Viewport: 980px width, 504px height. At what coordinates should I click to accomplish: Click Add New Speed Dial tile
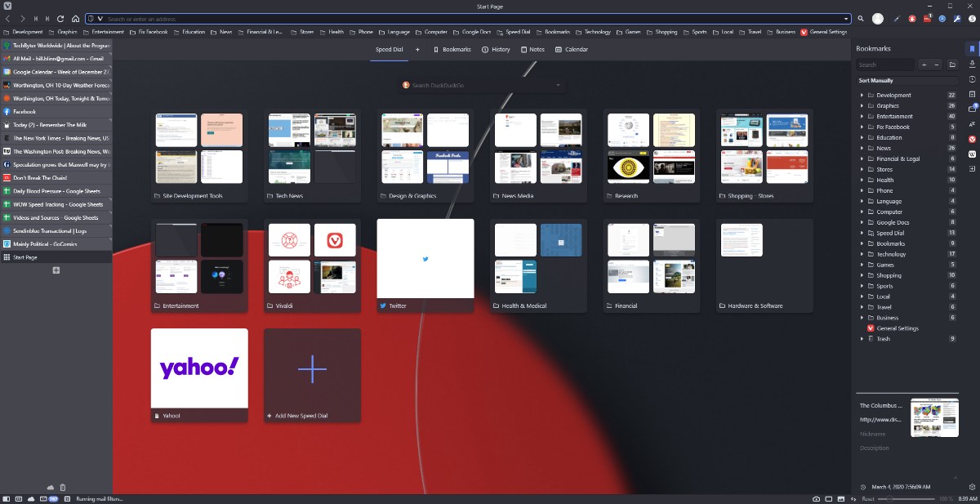pyautogui.click(x=312, y=376)
